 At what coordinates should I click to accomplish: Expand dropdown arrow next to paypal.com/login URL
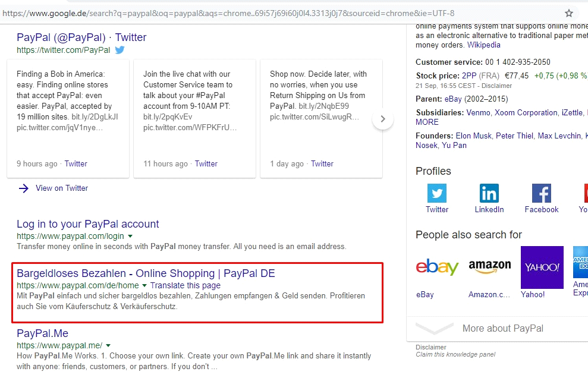point(130,237)
